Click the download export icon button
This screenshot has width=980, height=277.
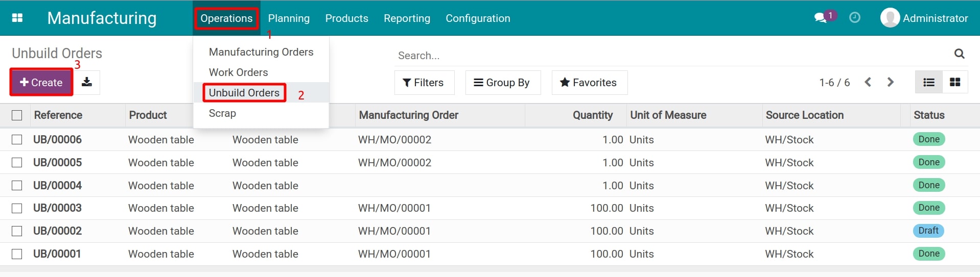[87, 82]
